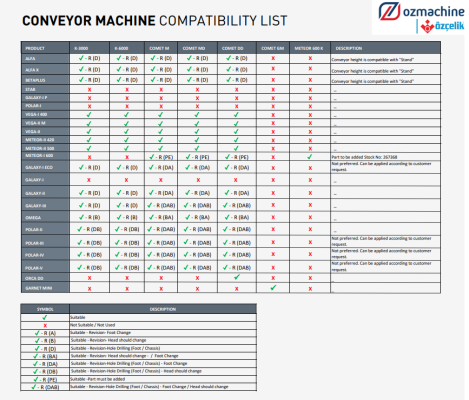Click the red X symbol in legend
Screen dimensions: 469x400
coord(45,326)
